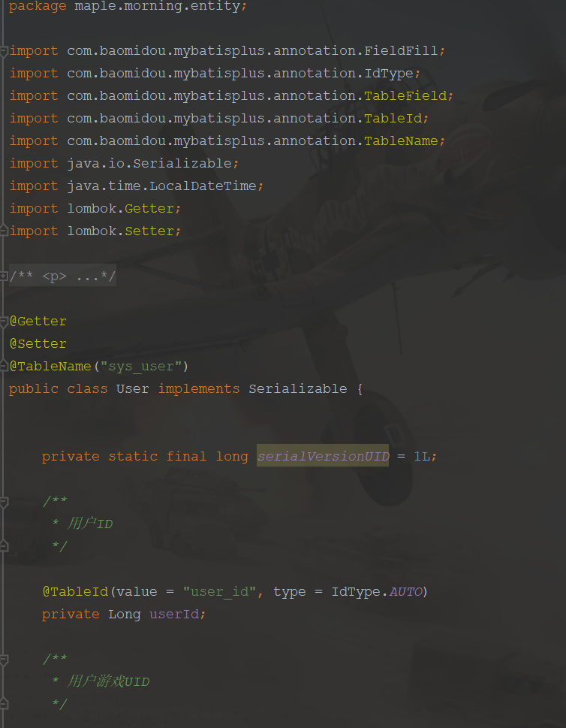Click "TableId" in the import statement
The image size is (566, 728).
(393, 119)
